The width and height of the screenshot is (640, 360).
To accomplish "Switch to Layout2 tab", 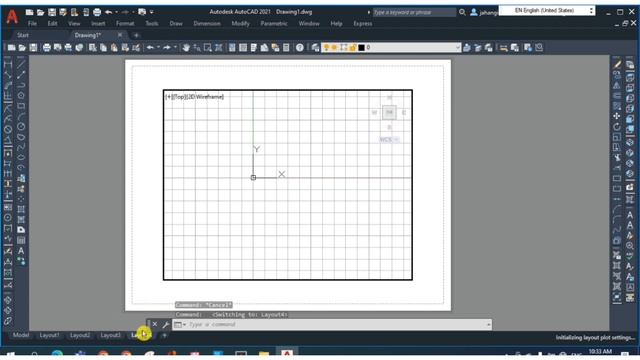I will click(x=80, y=335).
